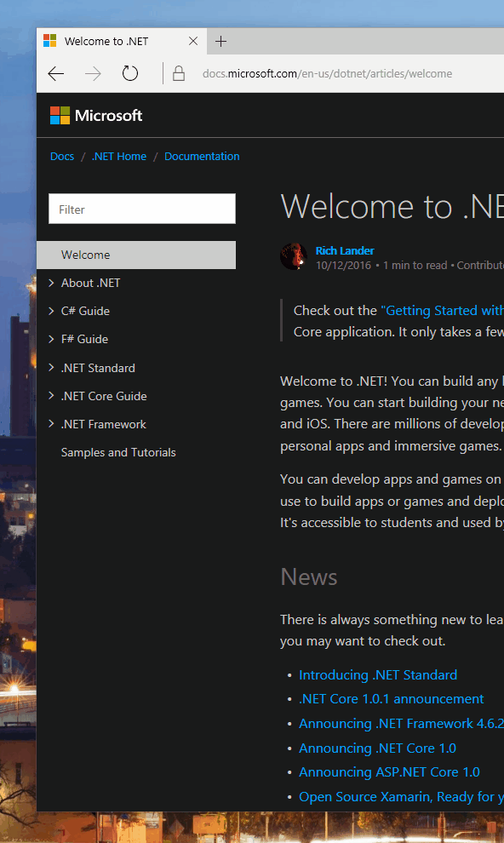Go back with the browser back arrow
504x843 pixels.
(x=56, y=73)
